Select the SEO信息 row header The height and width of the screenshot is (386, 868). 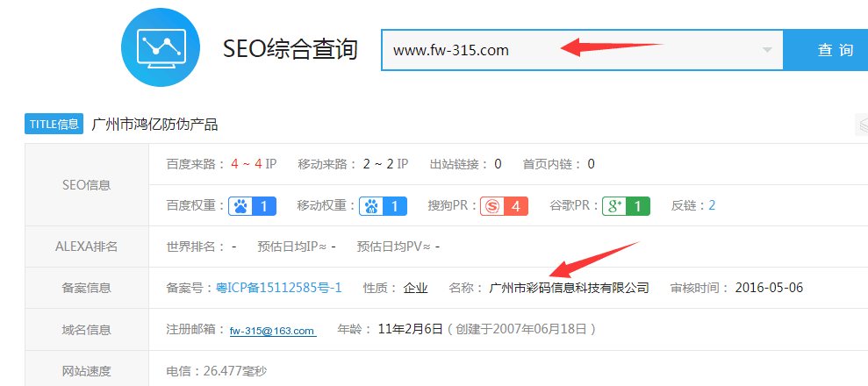(x=87, y=184)
